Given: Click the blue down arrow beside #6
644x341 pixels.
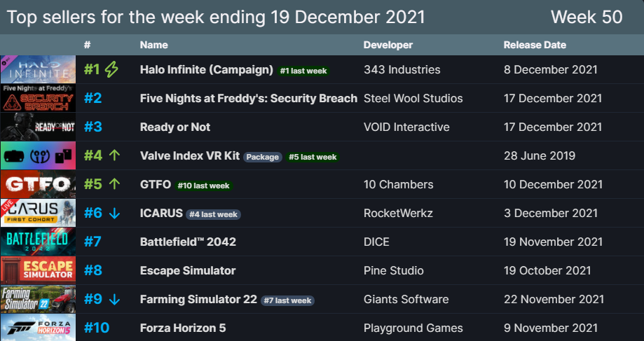Looking at the screenshot, I should click(x=115, y=214).
